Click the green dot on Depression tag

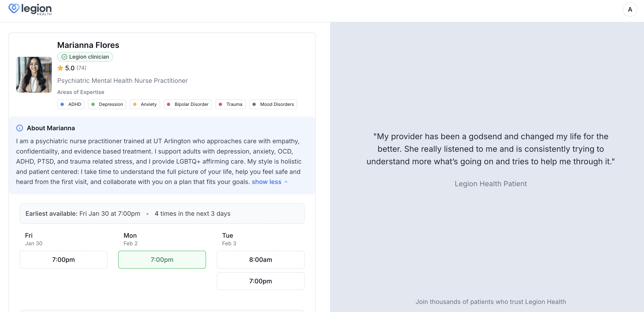click(93, 105)
